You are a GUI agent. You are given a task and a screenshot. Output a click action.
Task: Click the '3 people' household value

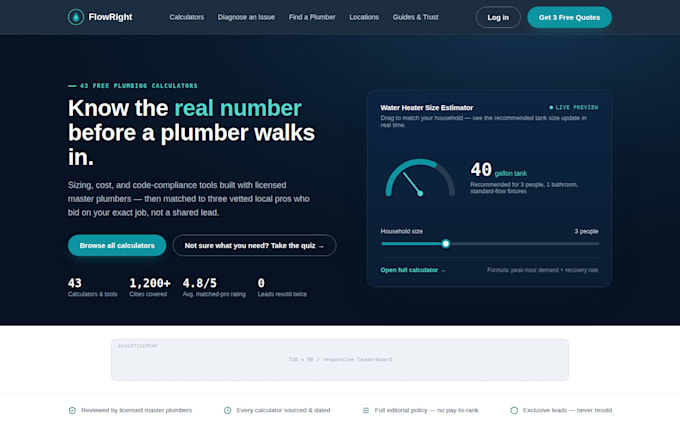click(586, 231)
